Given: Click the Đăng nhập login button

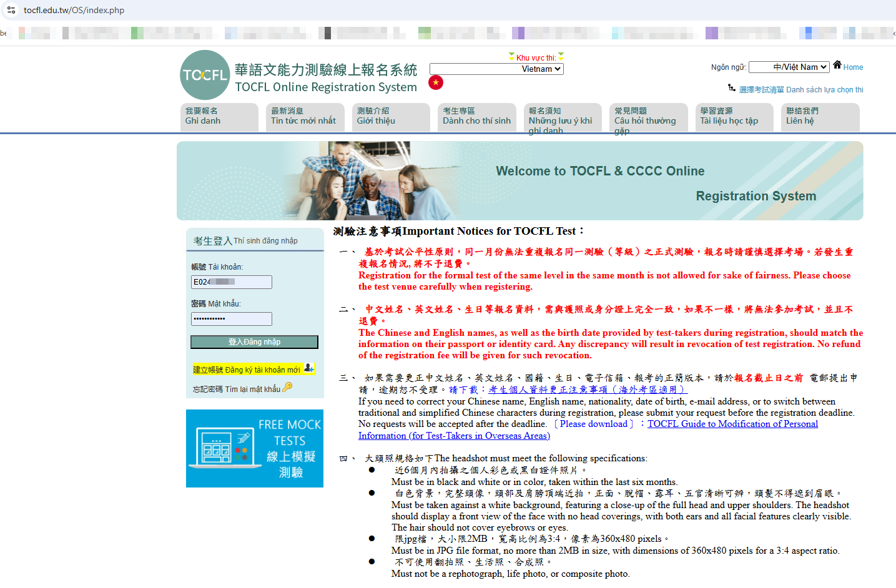Looking at the screenshot, I should click(254, 342).
